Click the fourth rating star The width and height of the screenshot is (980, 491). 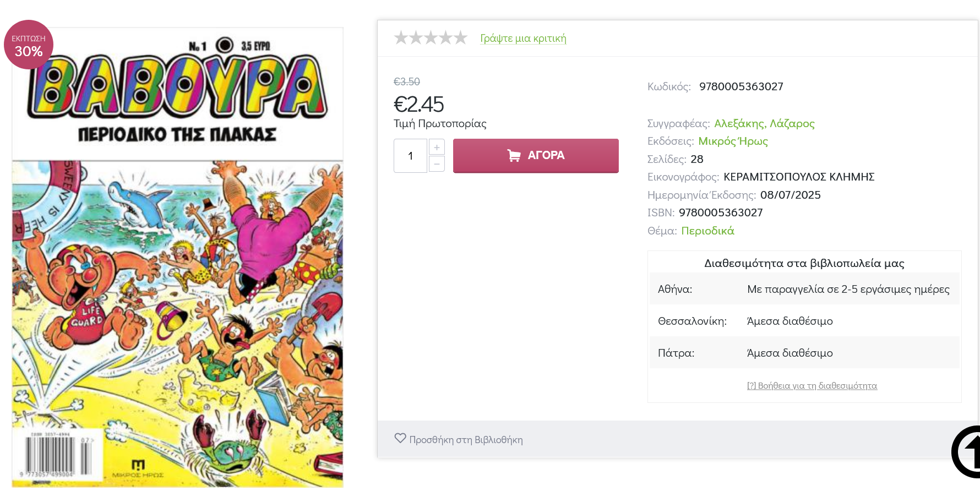pyautogui.click(x=446, y=38)
